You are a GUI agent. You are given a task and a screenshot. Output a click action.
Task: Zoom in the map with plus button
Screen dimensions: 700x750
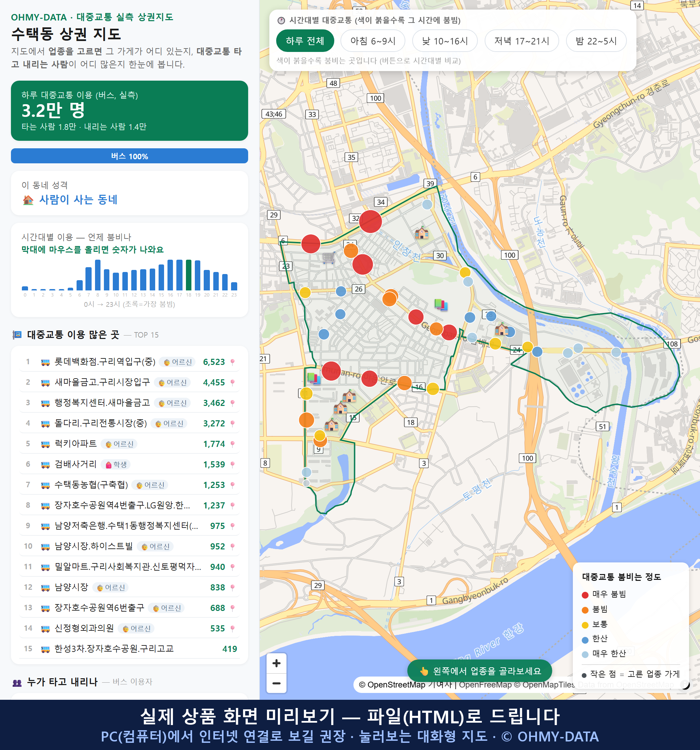276,663
